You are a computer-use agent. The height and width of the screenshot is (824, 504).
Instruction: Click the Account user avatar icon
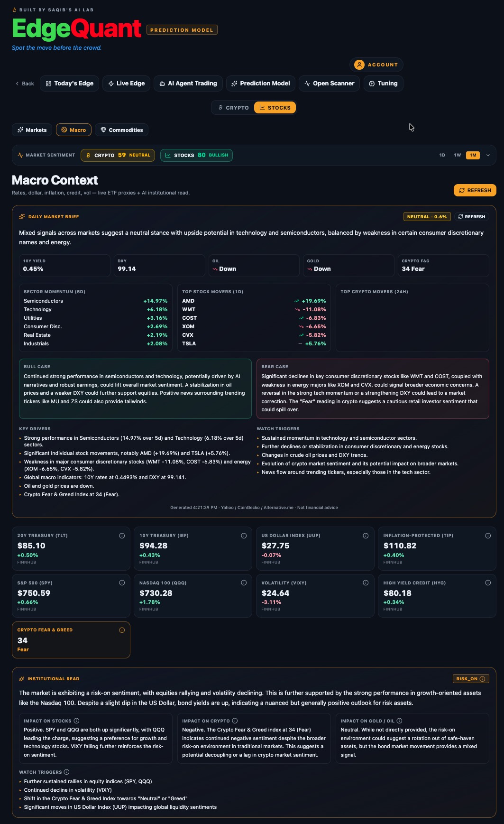click(x=359, y=65)
